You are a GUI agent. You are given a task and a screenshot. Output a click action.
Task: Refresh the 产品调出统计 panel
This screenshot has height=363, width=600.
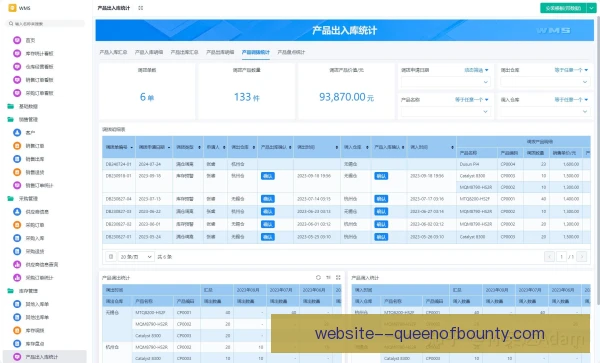click(x=318, y=277)
